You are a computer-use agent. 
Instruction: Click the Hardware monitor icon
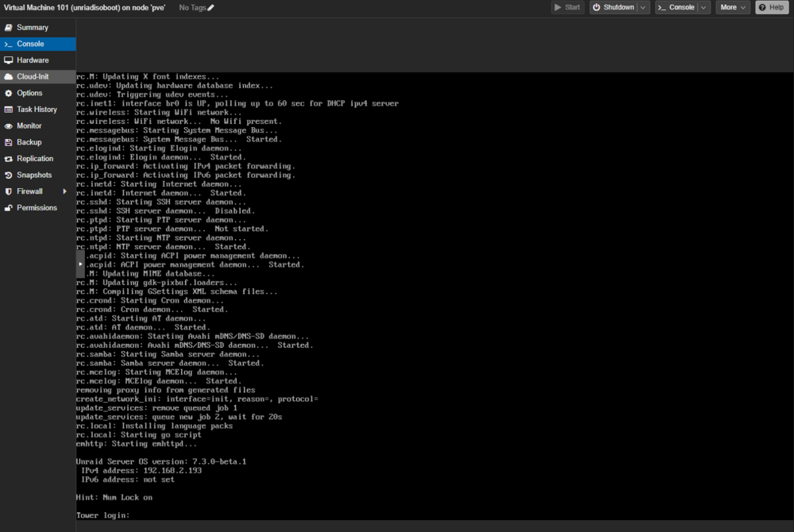9,60
